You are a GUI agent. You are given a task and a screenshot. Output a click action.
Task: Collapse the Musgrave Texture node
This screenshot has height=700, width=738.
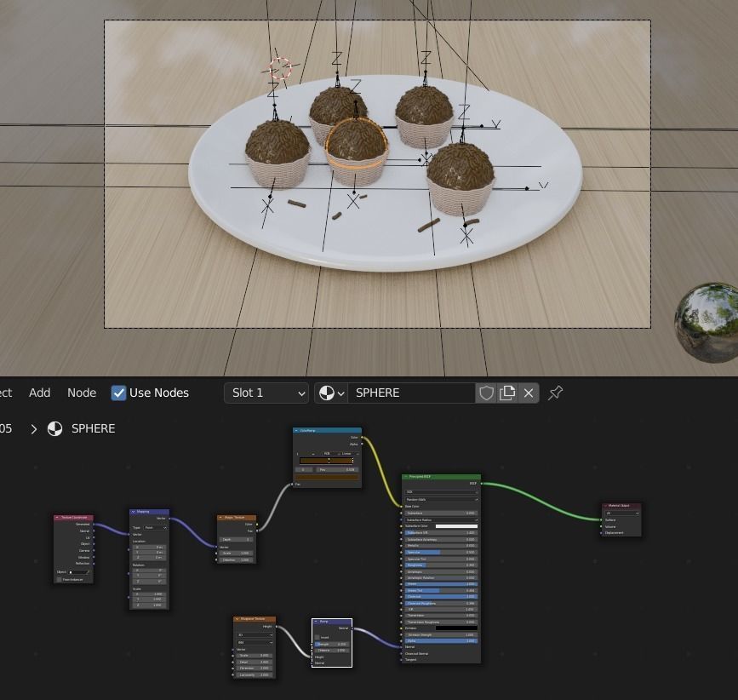pos(237,618)
